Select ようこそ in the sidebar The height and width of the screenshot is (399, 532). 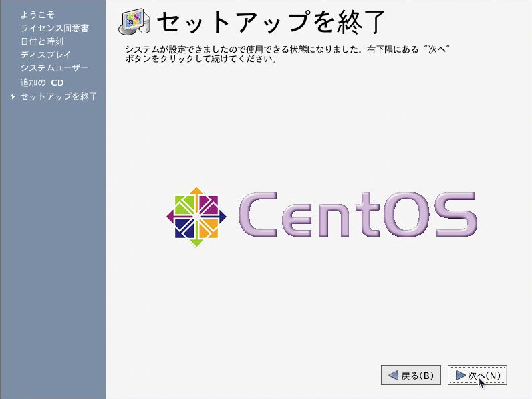tap(37, 15)
